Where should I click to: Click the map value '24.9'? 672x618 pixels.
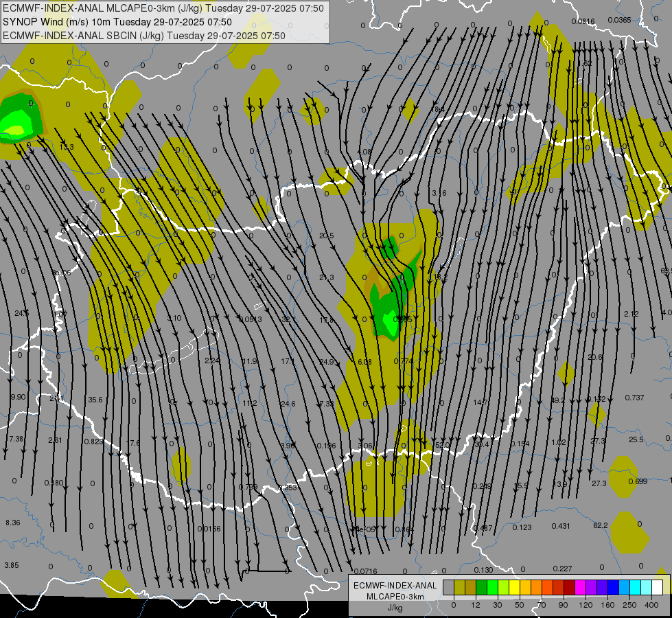(x=327, y=362)
